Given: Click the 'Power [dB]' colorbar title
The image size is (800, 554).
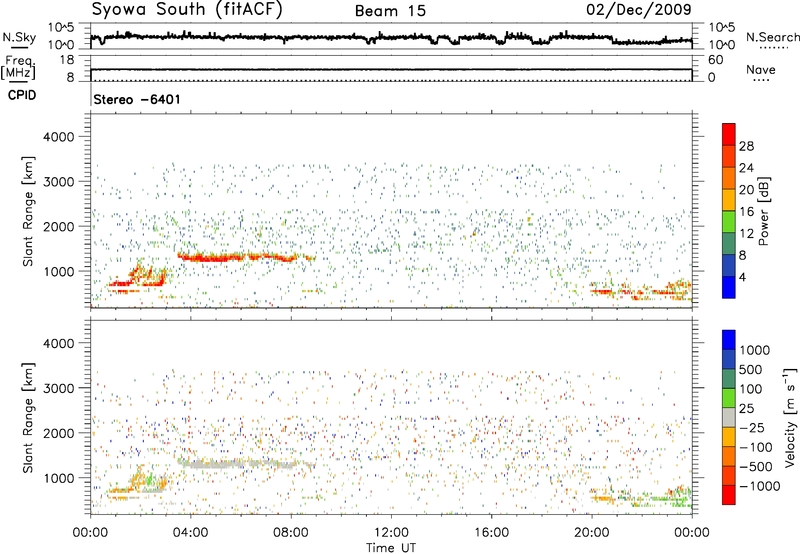Looking at the screenshot, I should [763, 211].
